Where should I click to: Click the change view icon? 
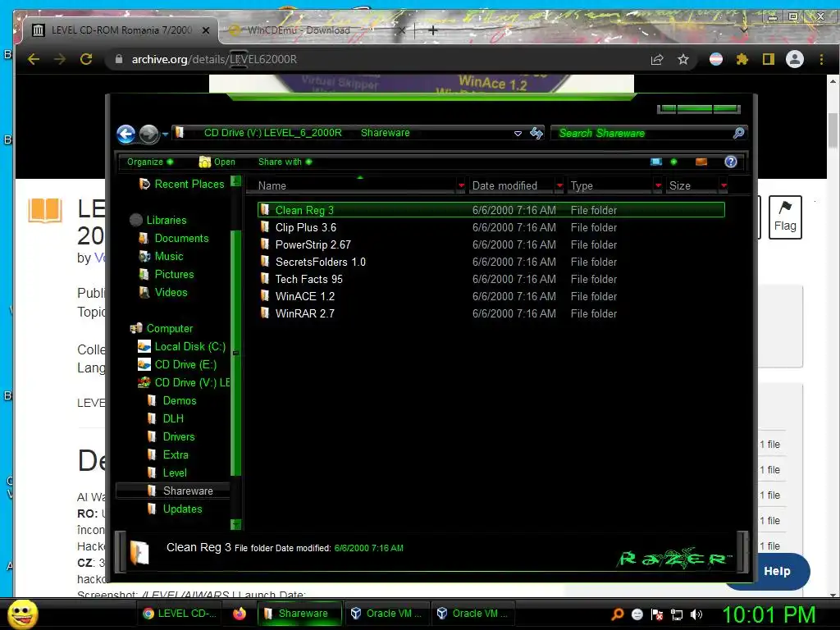click(655, 162)
